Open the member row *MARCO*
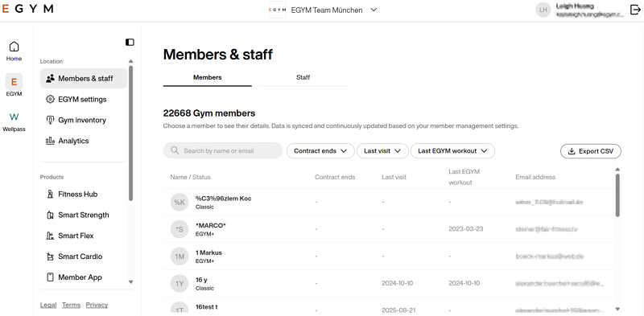The height and width of the screenshot is (316, 644). 388,229
